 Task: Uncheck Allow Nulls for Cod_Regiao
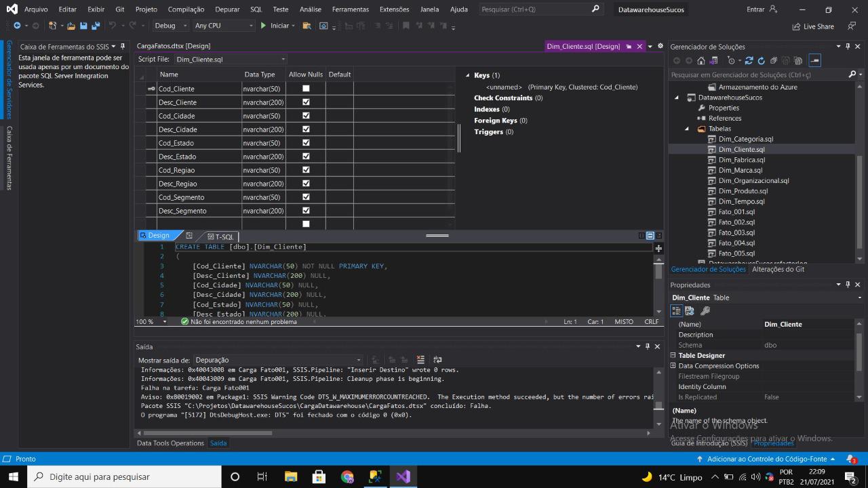(x=306, y=169)
